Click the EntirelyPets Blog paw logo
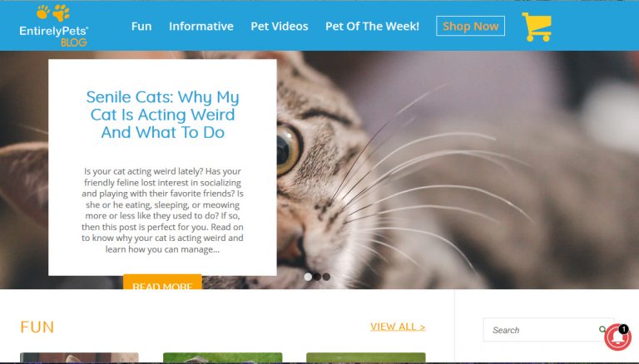 [53, 26]
